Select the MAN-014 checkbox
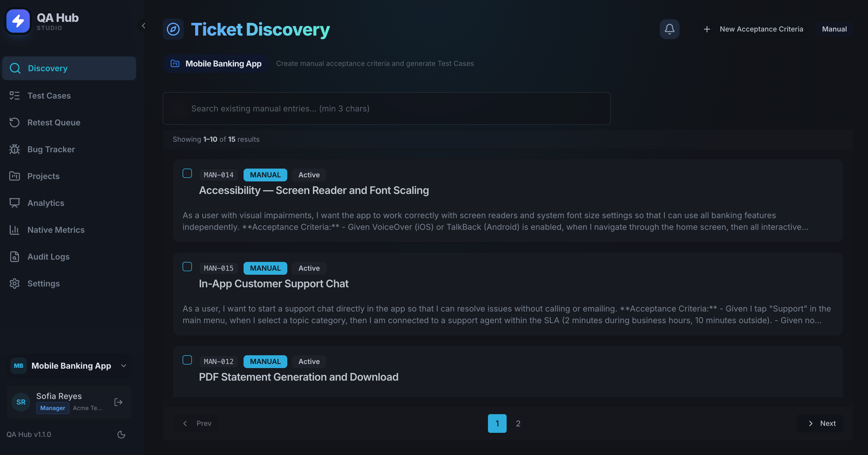This screenshot has height=455, width=868. (187, 173)
